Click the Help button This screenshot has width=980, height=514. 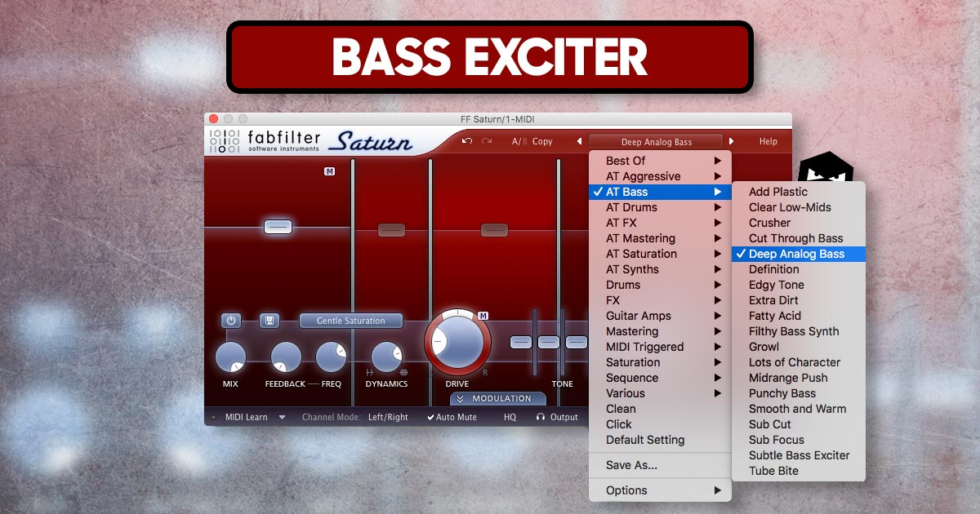coord(767,141)
